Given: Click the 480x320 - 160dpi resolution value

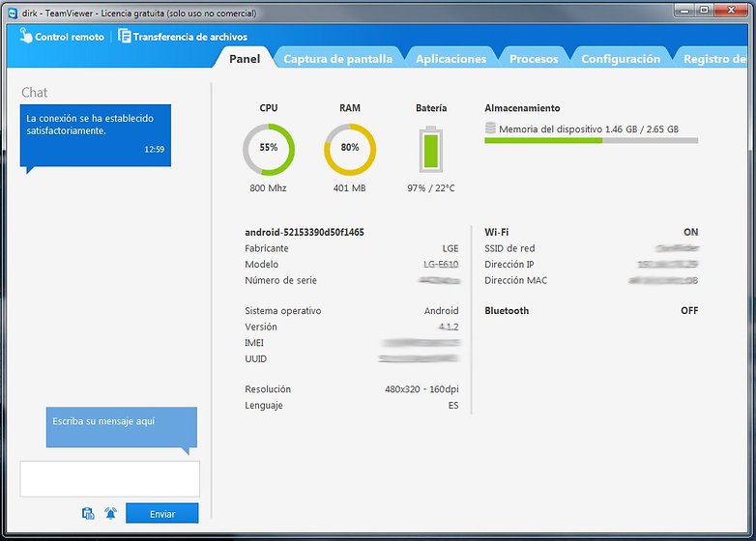Looking at the screenshot, I should point(422,389).
